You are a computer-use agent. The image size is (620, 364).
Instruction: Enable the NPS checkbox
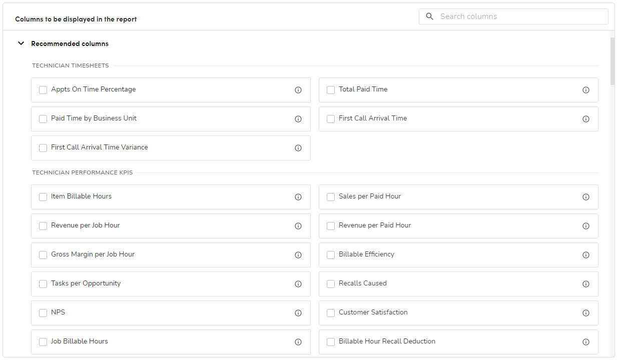point(43,313)
